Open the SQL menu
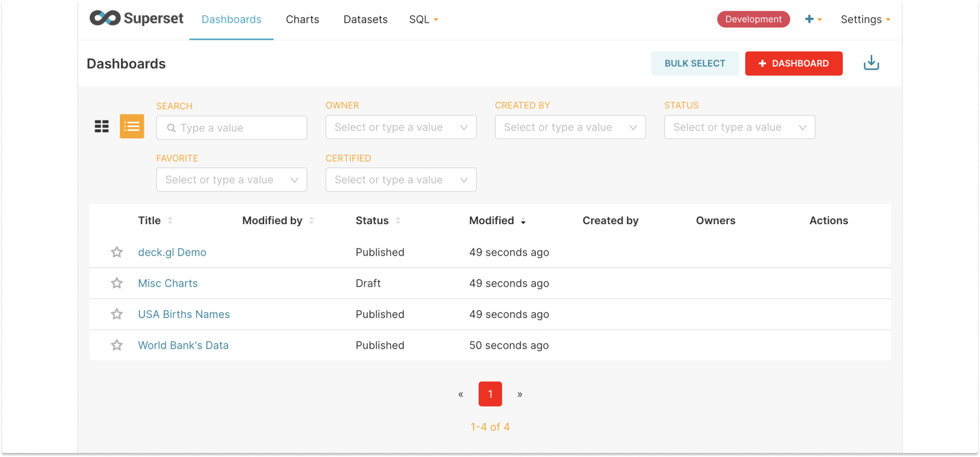 423,19
